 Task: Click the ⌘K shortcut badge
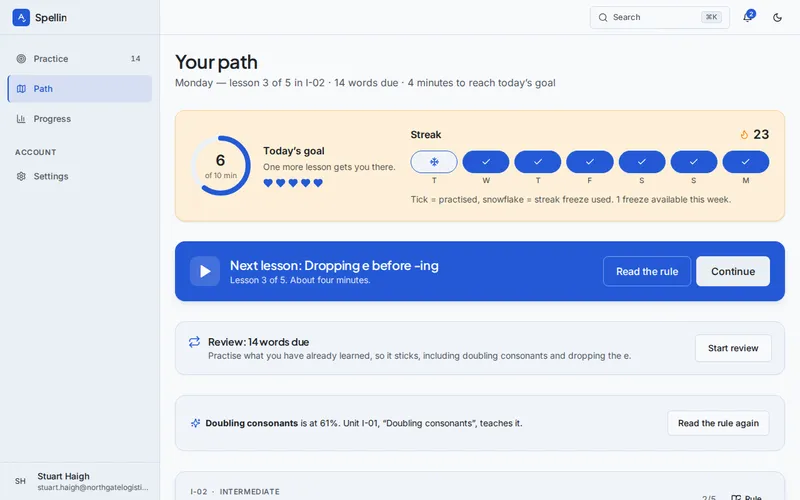click(711, 17)
